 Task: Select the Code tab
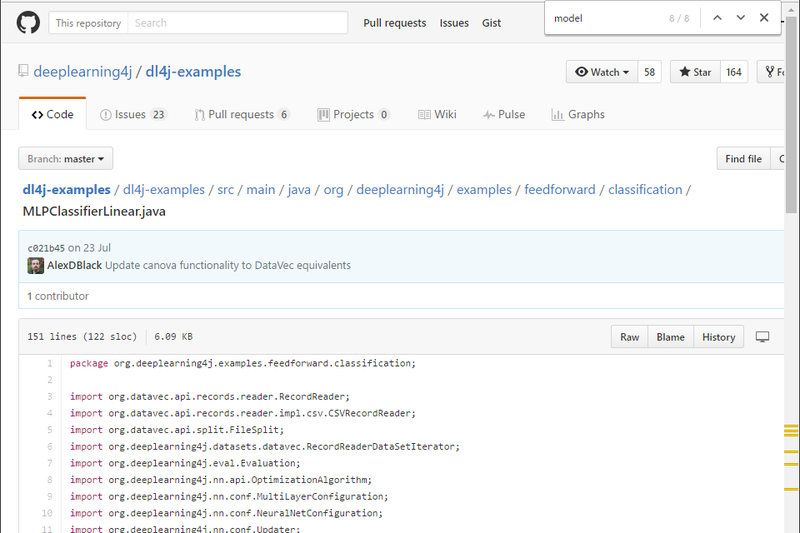53,114
